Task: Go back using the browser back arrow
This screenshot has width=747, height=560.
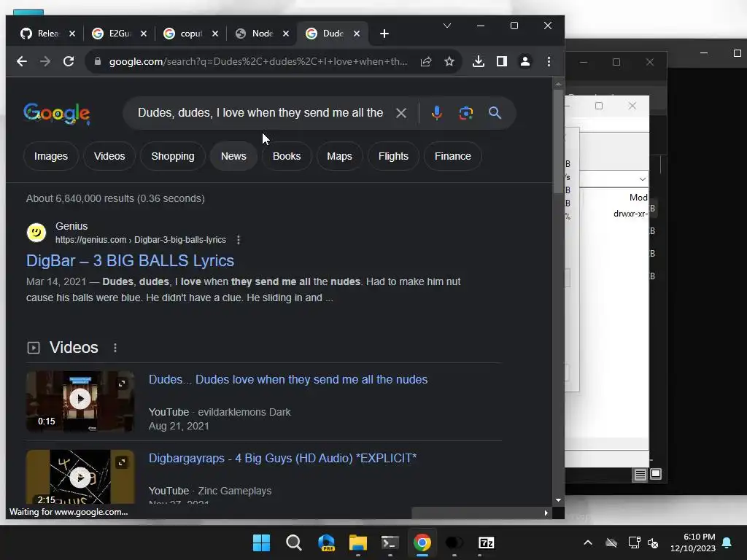Action: pyautogui.click(x=21, y=61)
